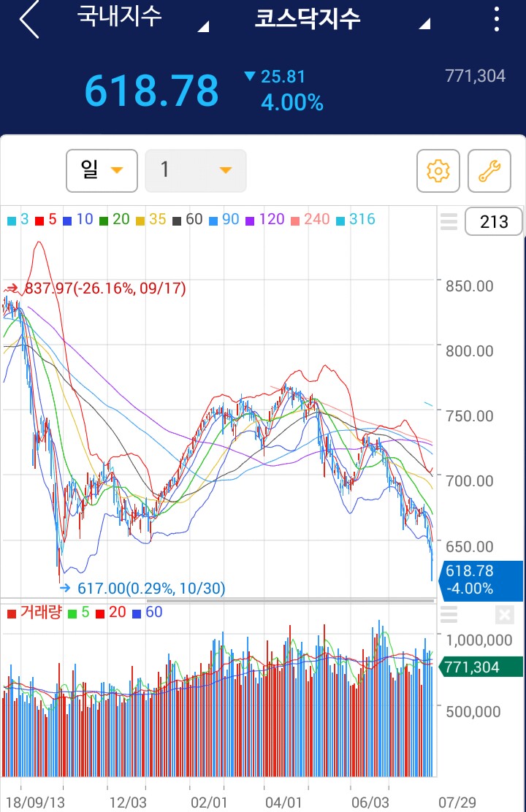Tap the 거래량 volume legend label

[x=34, y=612]
